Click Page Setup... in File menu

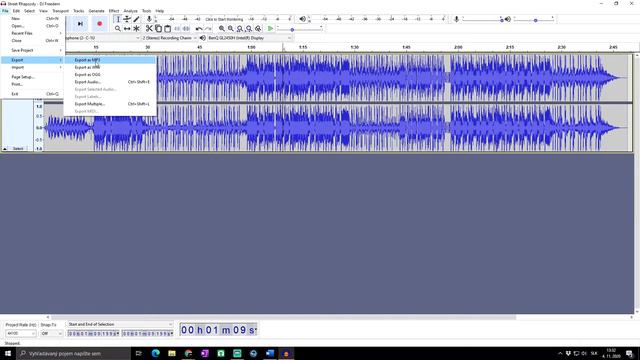[33, 77]
